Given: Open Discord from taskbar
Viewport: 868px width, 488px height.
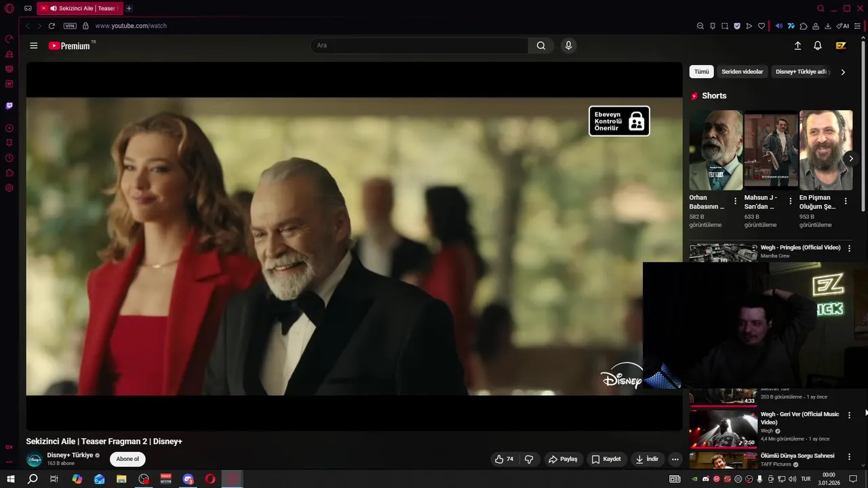Looking at the screenshot, I should click(189, 479).
